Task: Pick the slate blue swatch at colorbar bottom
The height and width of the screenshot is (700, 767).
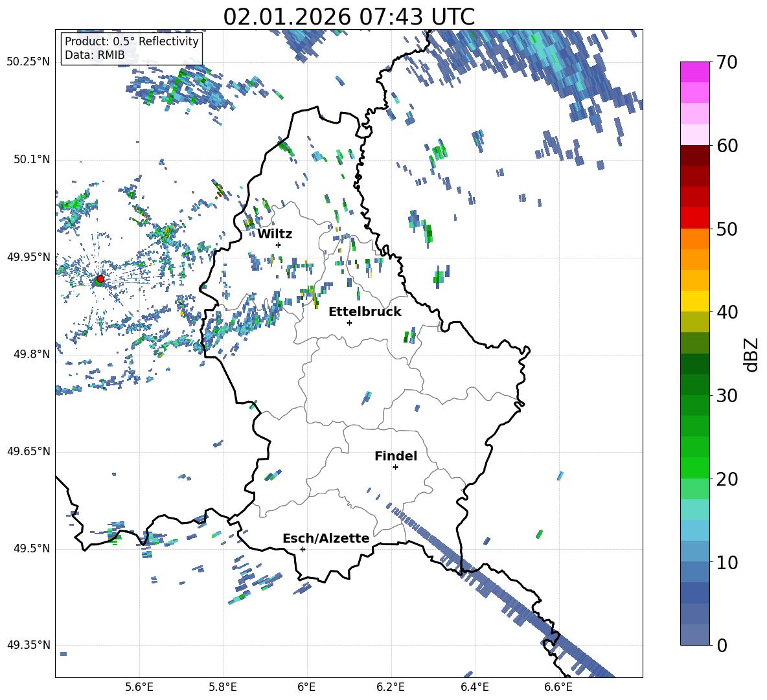Action: [x=694, y=635]
